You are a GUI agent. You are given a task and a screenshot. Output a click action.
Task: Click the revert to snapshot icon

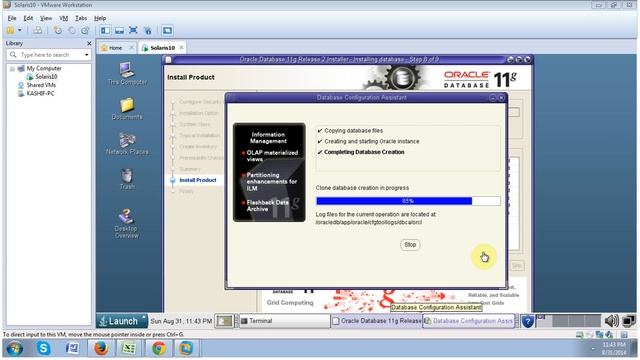coord(71,30)
